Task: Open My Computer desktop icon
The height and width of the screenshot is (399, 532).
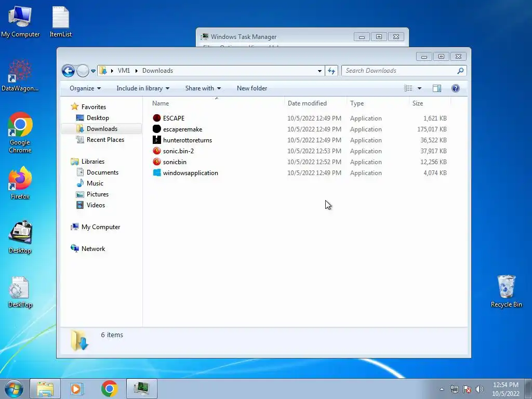Action: (x=20, y=21)
